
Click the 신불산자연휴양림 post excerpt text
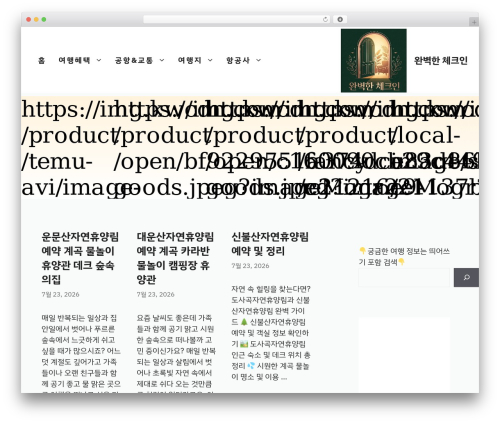271,333
